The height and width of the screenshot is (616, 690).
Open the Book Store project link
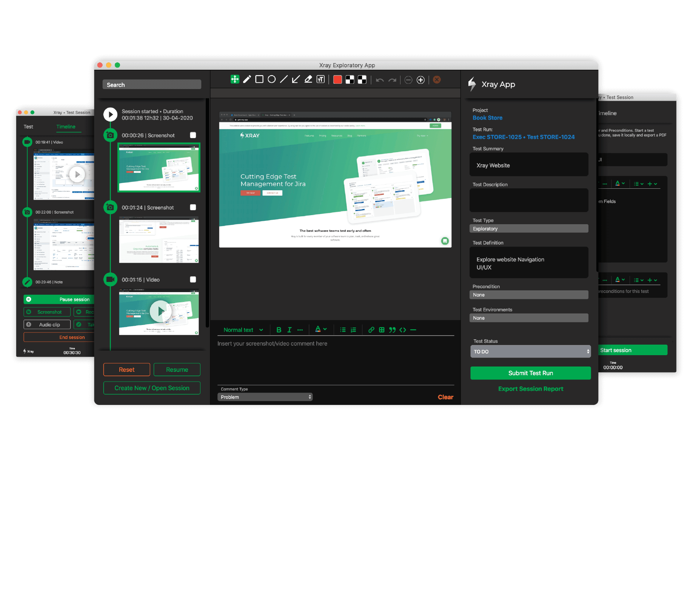coord(487,118)
